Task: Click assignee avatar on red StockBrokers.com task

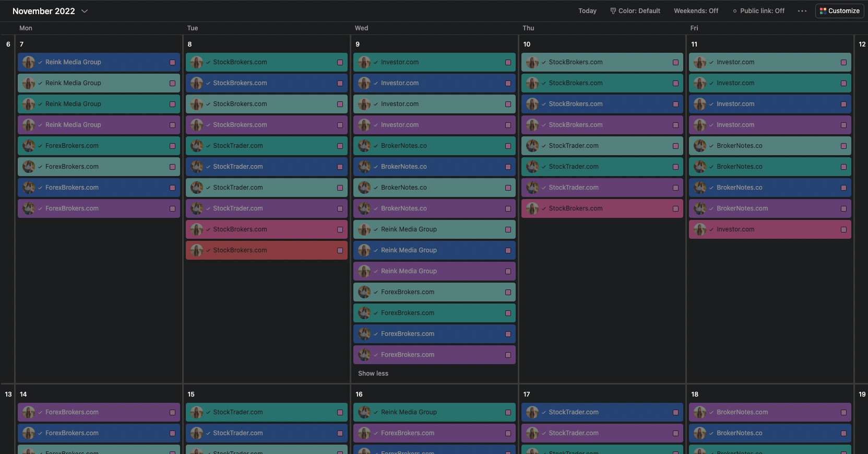Action: coord(197,250)
